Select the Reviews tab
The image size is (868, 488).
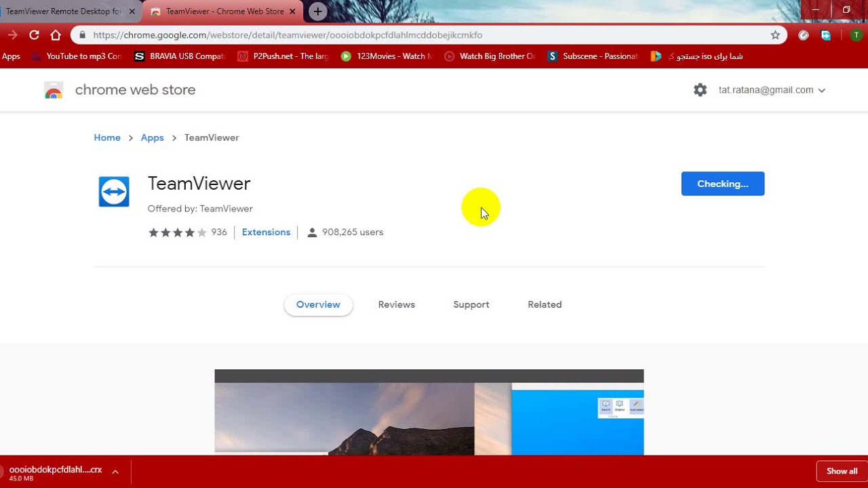point(397,305)
